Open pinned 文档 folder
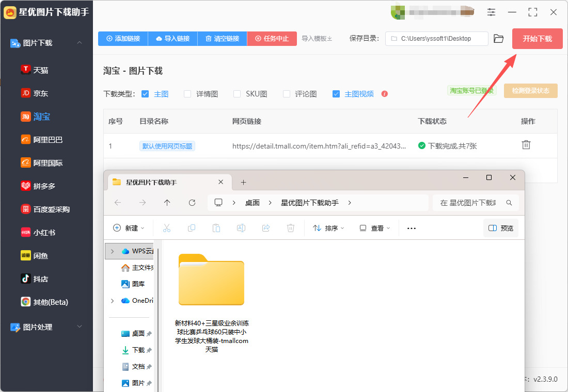The height and width of the screenshot is (392, 568). pyautogui.click(x=136, y=367)
